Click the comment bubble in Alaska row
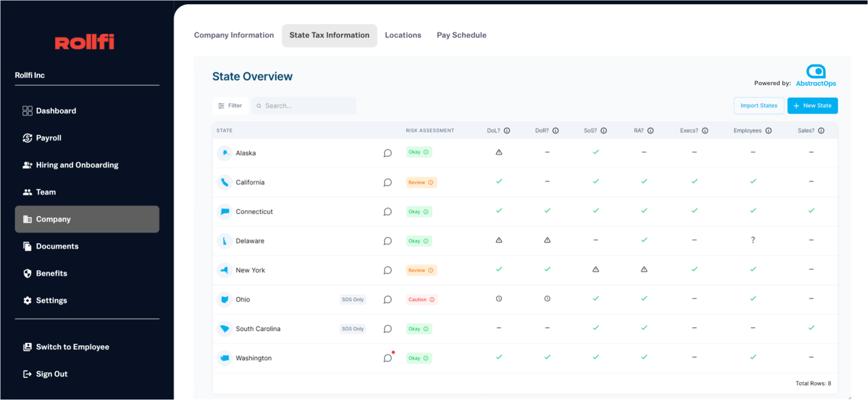 (x=388, y=153)
